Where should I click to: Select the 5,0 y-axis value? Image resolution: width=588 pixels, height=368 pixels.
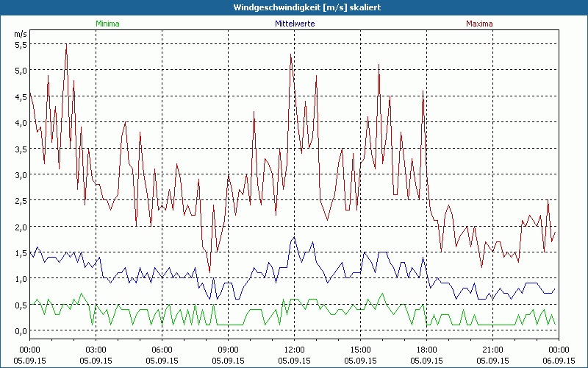point(20,71)
